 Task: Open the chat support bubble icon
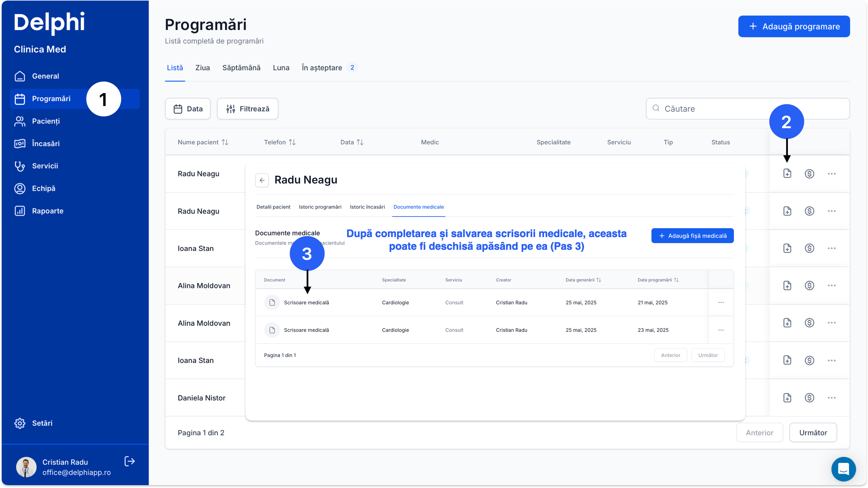[x=844, y=469]
